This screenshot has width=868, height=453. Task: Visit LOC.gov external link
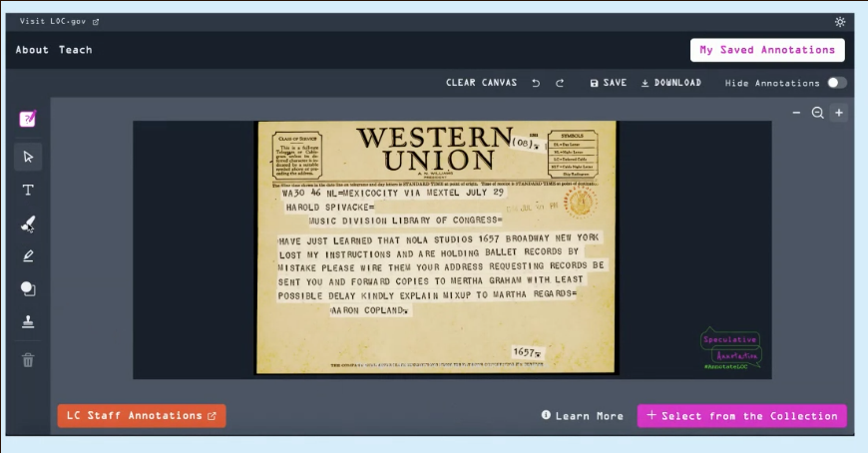point(59,22)
